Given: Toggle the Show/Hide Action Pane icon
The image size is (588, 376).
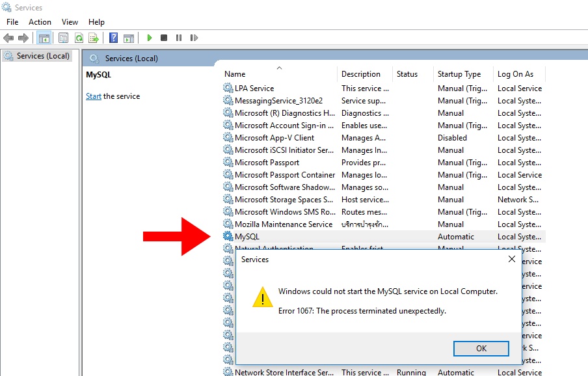Looking at the screenshot, I should (x=129, y=38).
